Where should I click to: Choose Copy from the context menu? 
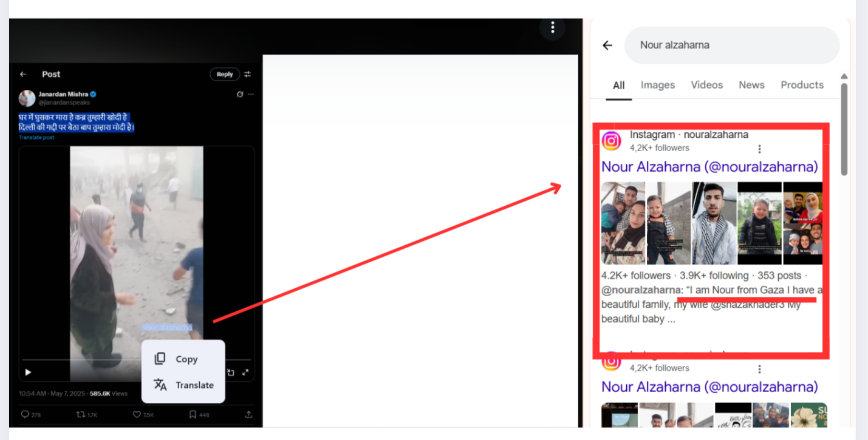(183, 359)
